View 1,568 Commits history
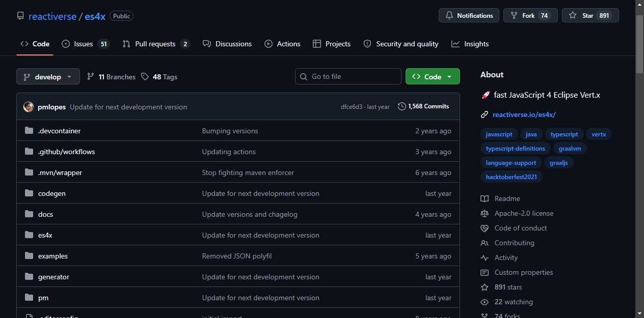This screenshot has height=318, width=644. [423, 106]
